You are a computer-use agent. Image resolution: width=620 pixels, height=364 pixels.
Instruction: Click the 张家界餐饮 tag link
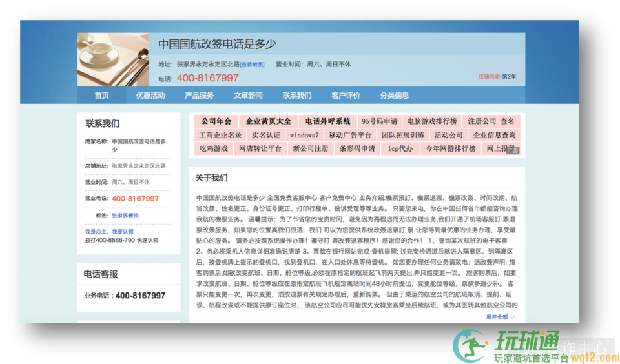(x=125, y=216)
